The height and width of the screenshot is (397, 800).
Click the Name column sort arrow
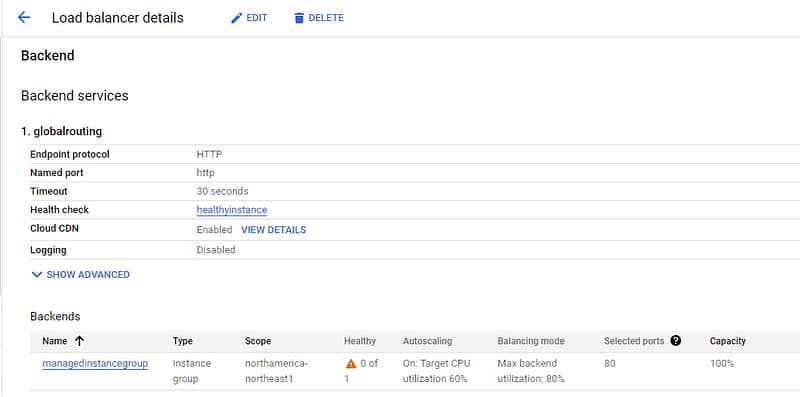click(79, 341)
